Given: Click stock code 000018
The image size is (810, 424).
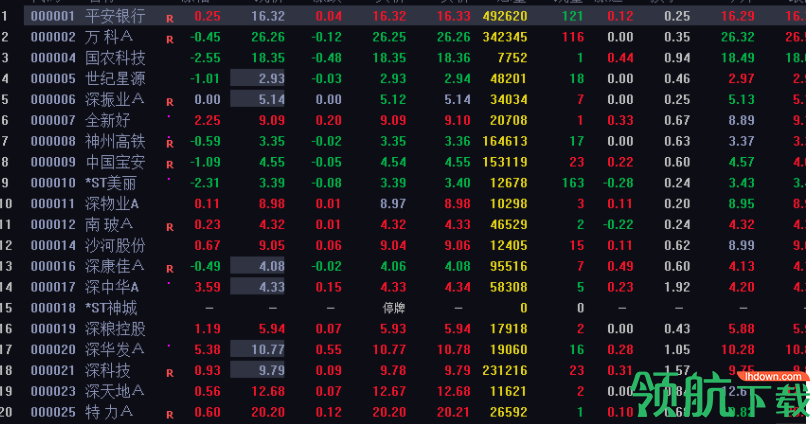Looking at the screenshot, I should pyautogui.click(x=53, y=308).
